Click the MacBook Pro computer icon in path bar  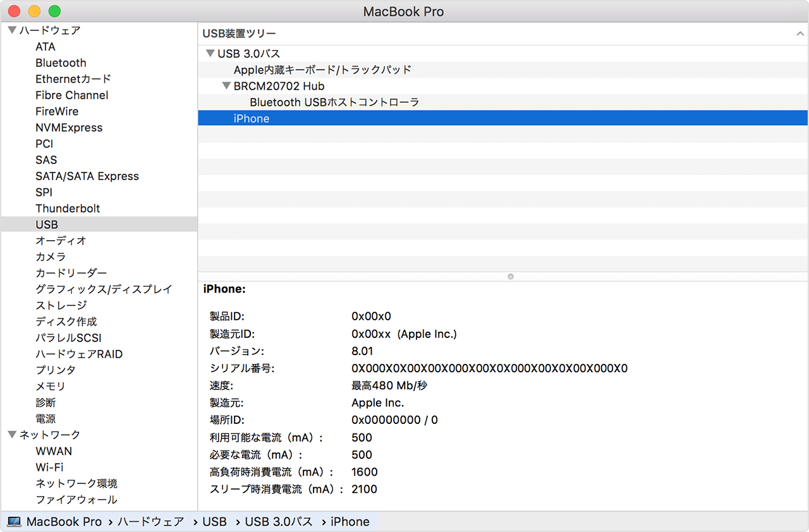pos(14,522)
